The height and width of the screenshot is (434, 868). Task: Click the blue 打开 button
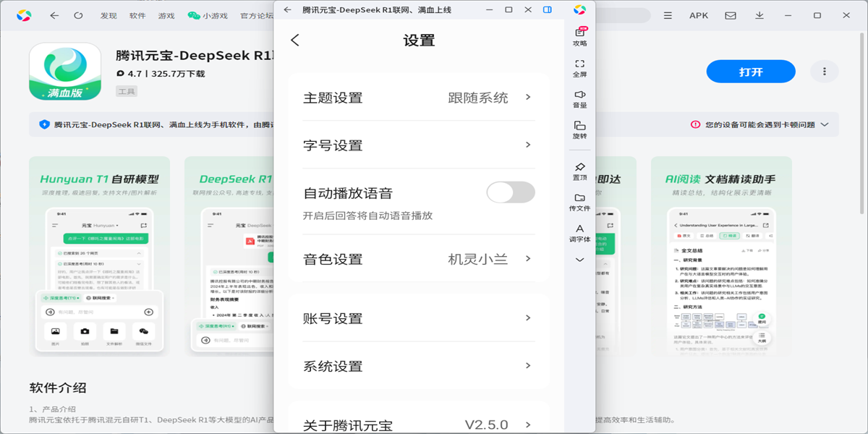[x=750, y=72]
